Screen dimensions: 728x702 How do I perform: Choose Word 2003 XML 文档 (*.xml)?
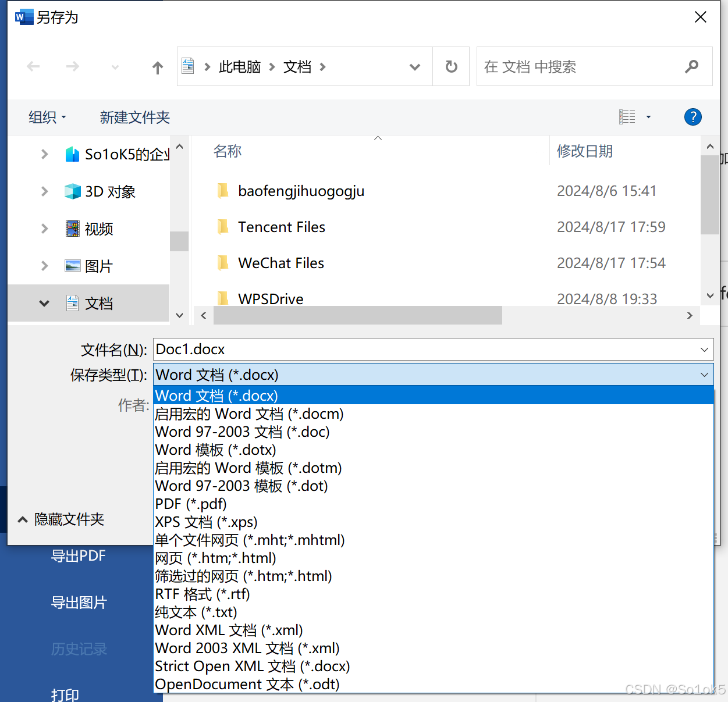(x=433, y=648)
